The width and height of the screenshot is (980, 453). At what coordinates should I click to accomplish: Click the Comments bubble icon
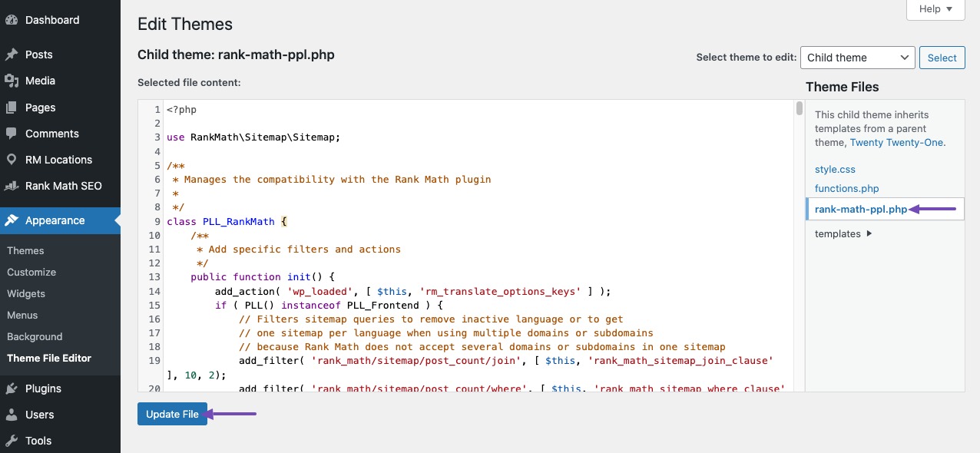(12, 134)
